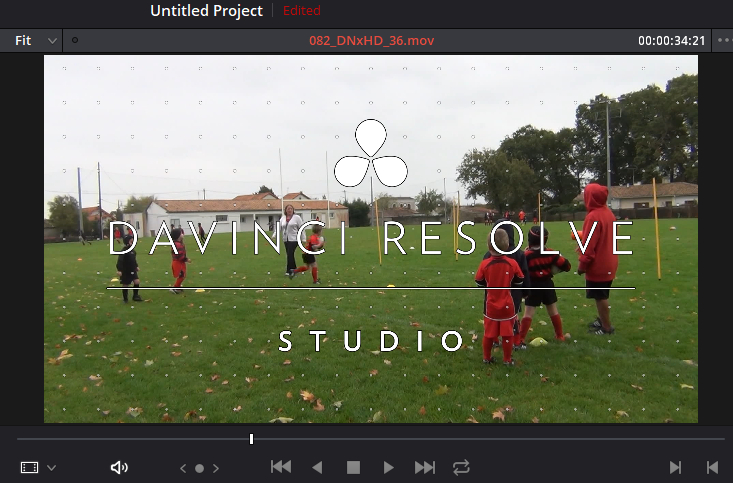Screen dimensions: 733x483
Task: Click the 082_DNxHD_36.mov clip name
Action: pyautogui.click(x=372, y=41)
